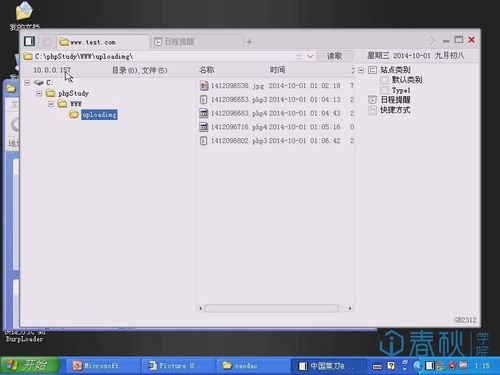Switch to the 日程提醒 tab
Screen dimensions: 500x375
tap(197, 42)
